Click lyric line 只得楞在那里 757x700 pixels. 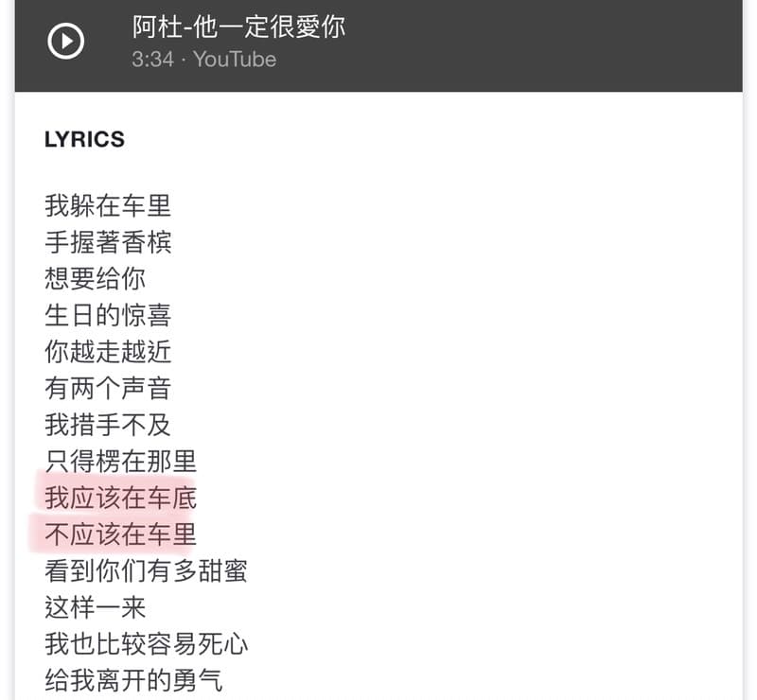click(x=121, y=461)
